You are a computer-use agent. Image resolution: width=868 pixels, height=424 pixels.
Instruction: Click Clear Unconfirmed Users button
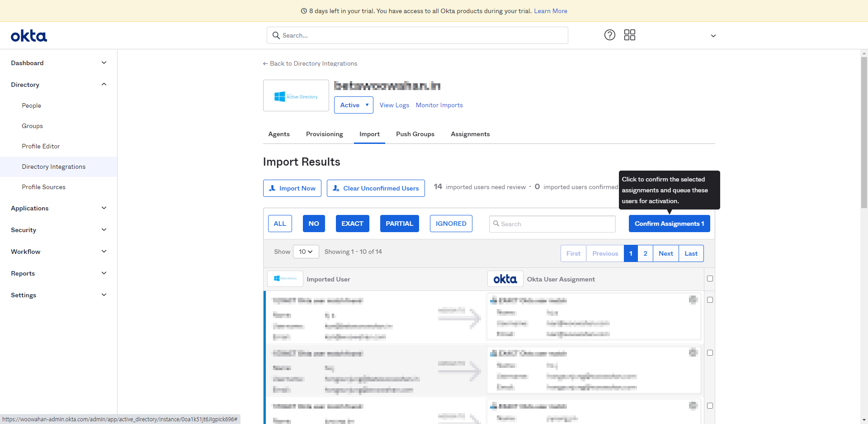click(x=376, y=188)
